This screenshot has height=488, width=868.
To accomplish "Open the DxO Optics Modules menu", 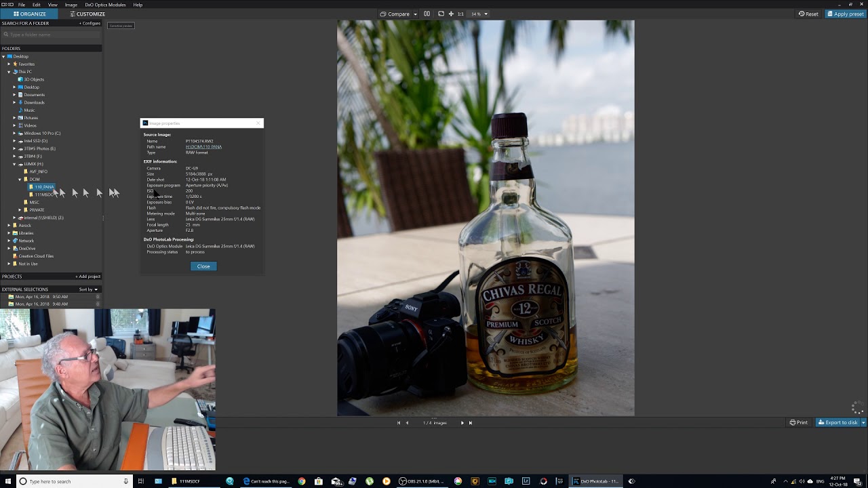I will [105, 5].
